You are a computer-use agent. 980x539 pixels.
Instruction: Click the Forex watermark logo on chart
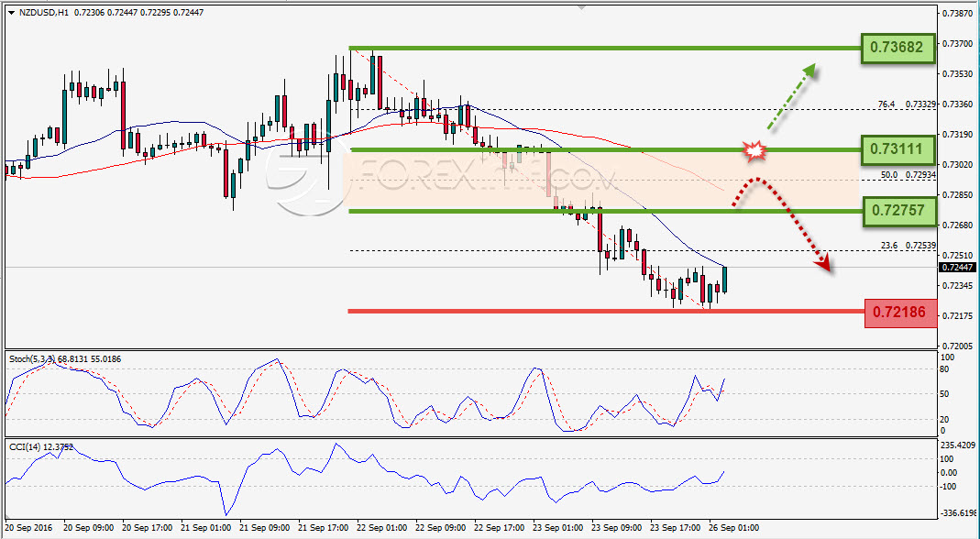click(437, 180)
